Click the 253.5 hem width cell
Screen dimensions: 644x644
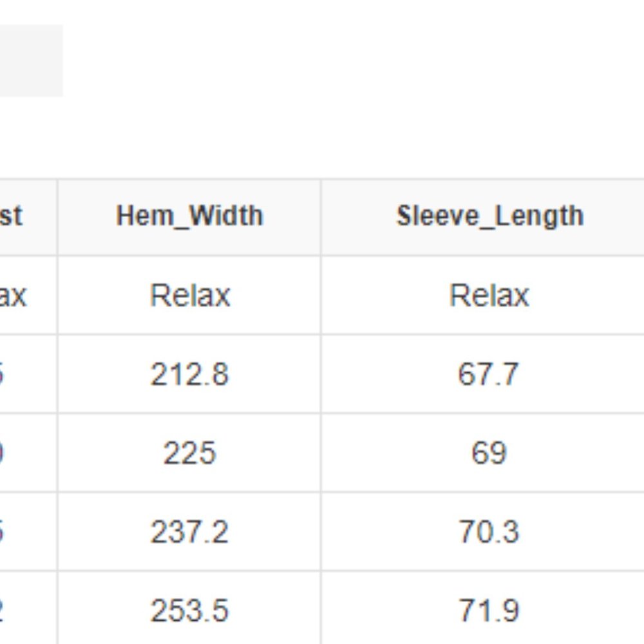[189, 611]
